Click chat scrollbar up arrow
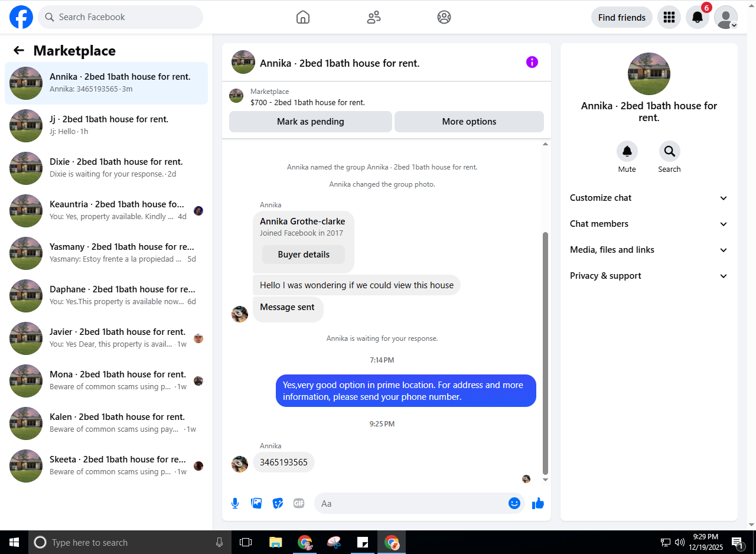Image resolution: width=756 pixels, height=554 pixels. coord(545,144)
